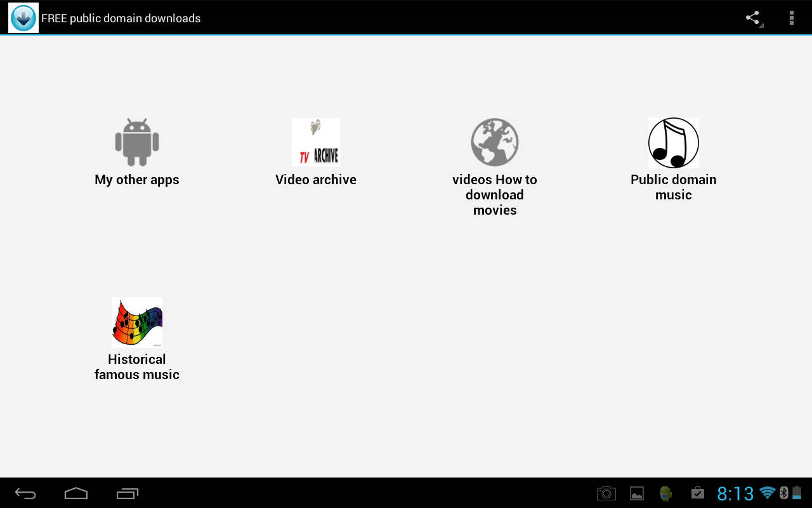
Task: Open 'Historical famous music' label
Action: click(x=137, y=367)
